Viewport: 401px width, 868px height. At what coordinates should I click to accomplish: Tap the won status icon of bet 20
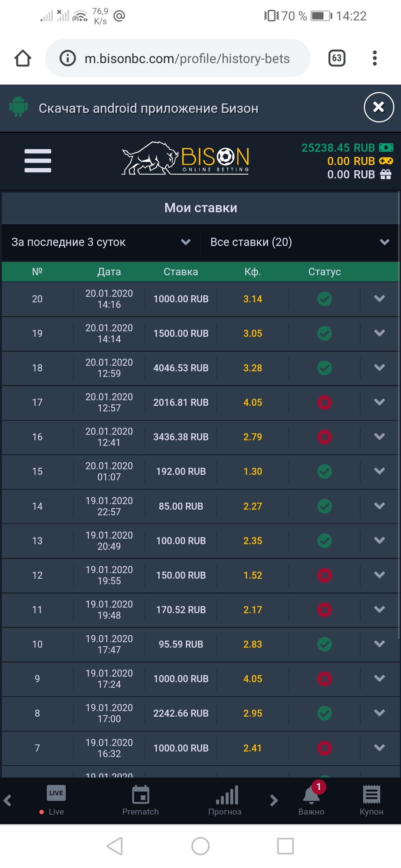[325, 299]
